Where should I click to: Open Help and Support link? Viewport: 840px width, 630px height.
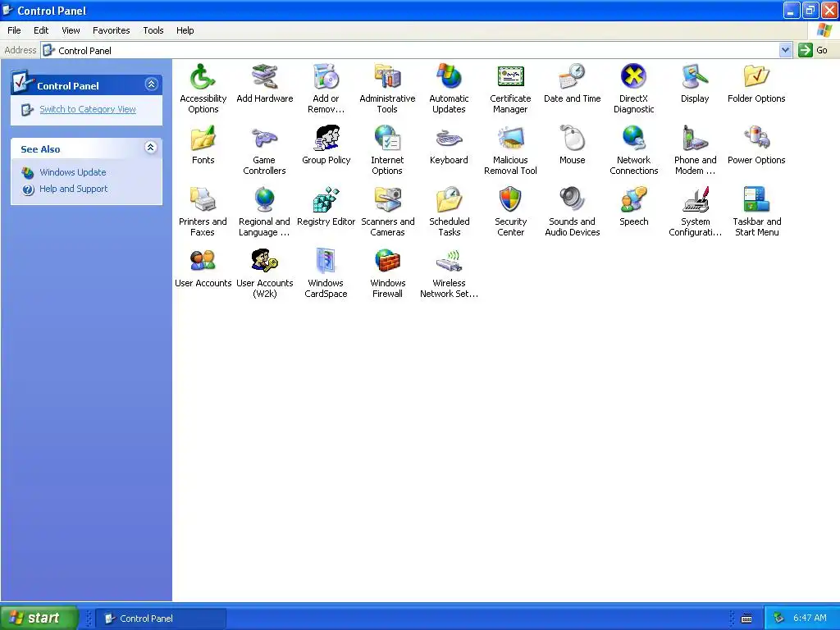(73, 189)
